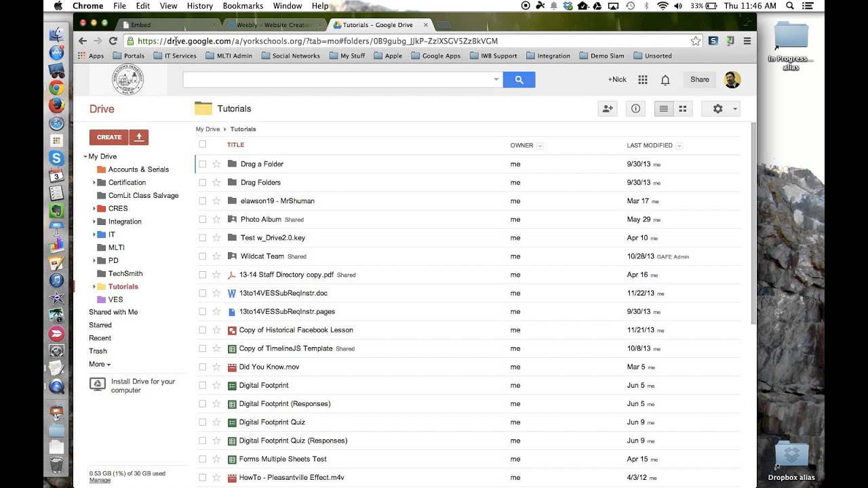Switch to the Weebly Website Creation tab
The width and height of the screenshot is (868, 488).
(x=275, y=25)
